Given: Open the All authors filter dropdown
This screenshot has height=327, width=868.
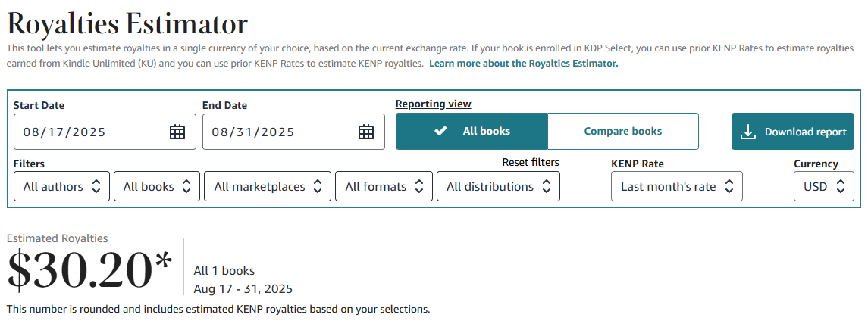Looking at the screenshot, I should click(61, 187).
